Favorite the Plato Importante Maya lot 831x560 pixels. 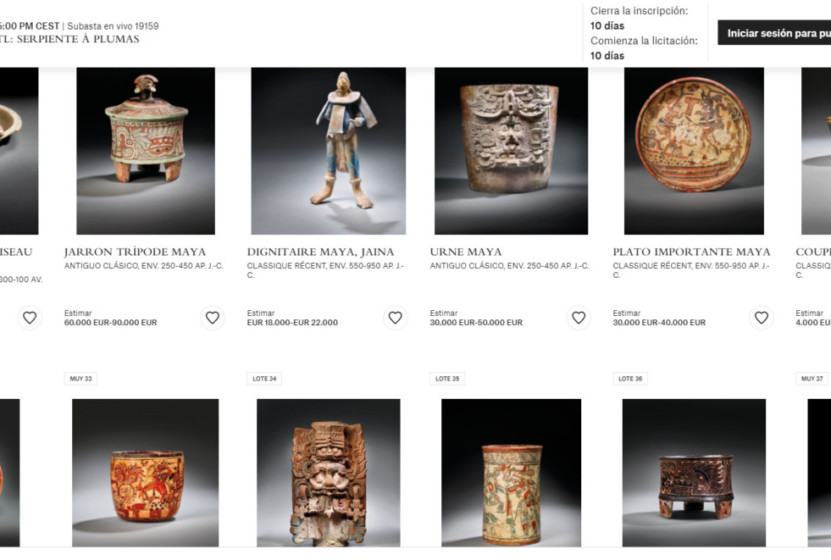point(761,317)
